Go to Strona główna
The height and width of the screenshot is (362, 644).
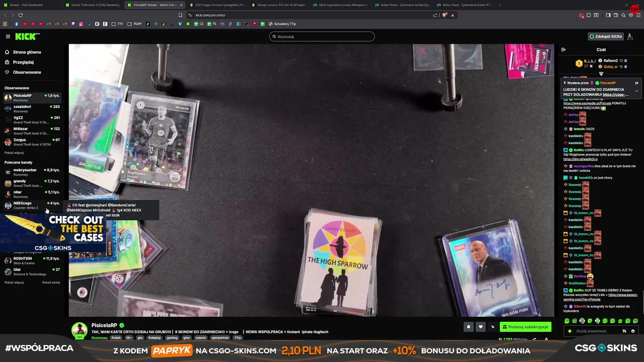click(27, 52)
